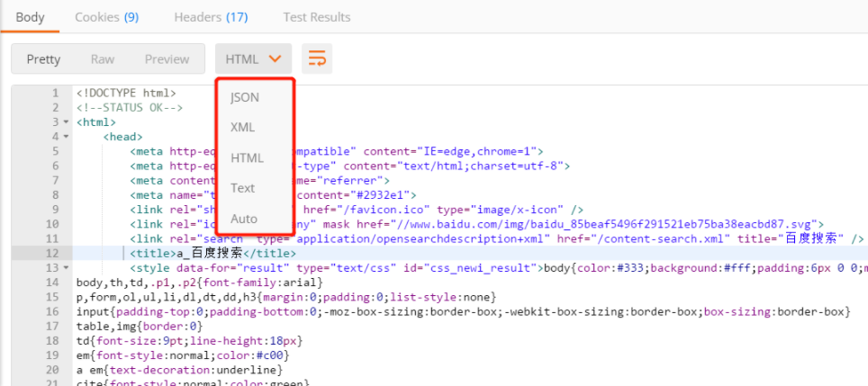Switch to the Test Results tab
Viewport: 868px width, 386px height.
(317, 17)
